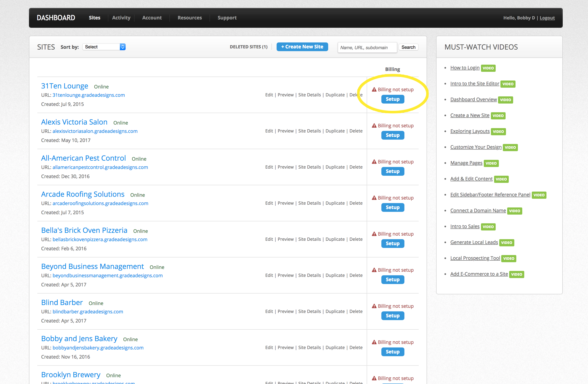Click the VIDEO badge beside Add & Edit Content
588x384 pixels.
(x=501, y=179)
